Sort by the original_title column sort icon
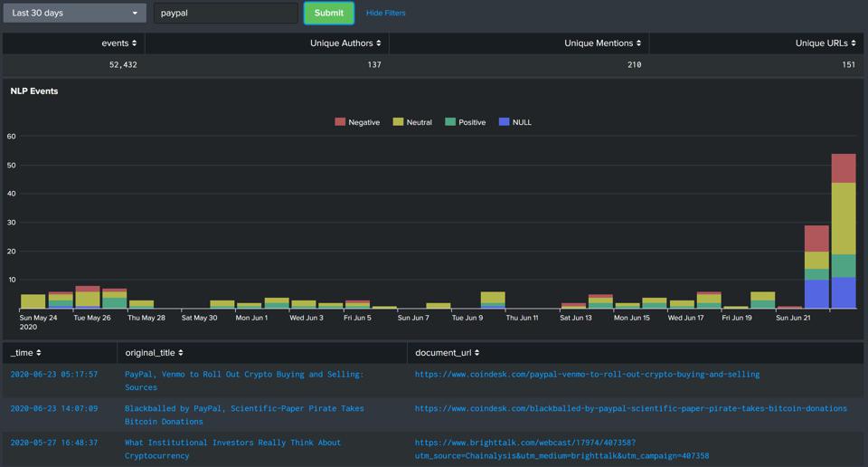Screen dimensions: 868x467 [x=181, y=353]
